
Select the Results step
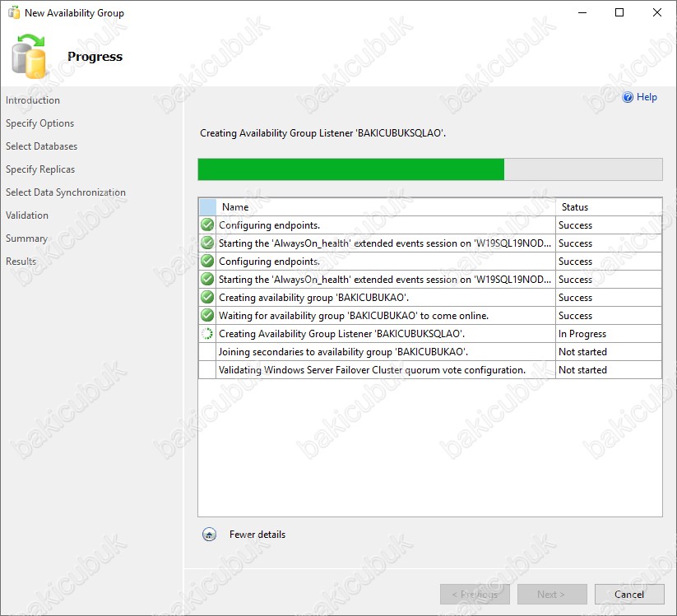(x=21, y=262)
